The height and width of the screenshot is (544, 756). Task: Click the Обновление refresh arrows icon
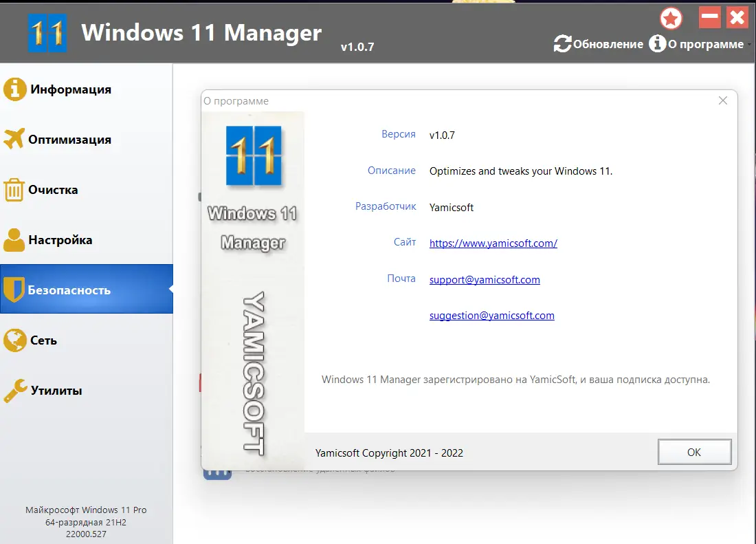pyautogui.click(x=562, y=44)
